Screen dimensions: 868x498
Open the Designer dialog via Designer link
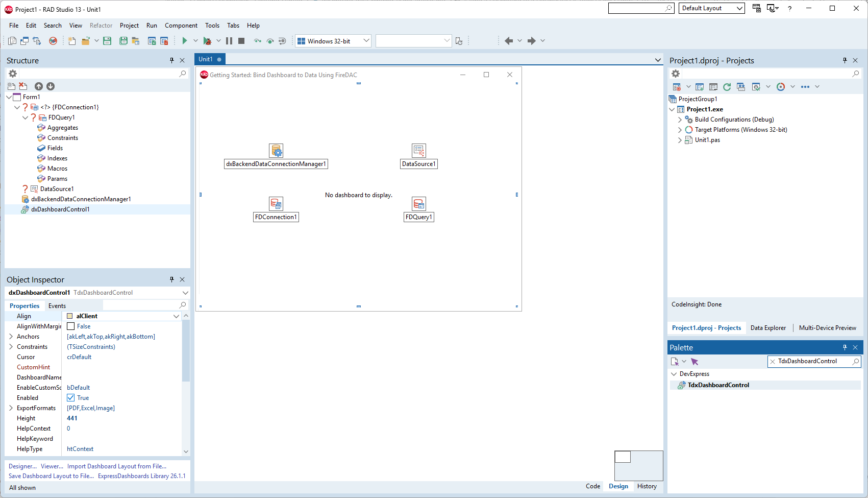click(x=21, y=466)
